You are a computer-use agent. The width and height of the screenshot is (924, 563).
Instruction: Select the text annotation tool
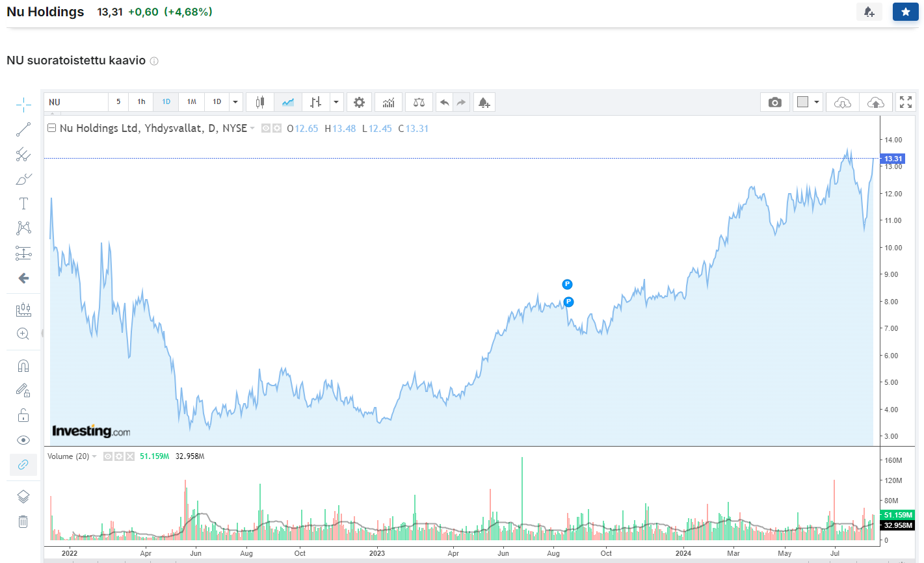[23, 203]
